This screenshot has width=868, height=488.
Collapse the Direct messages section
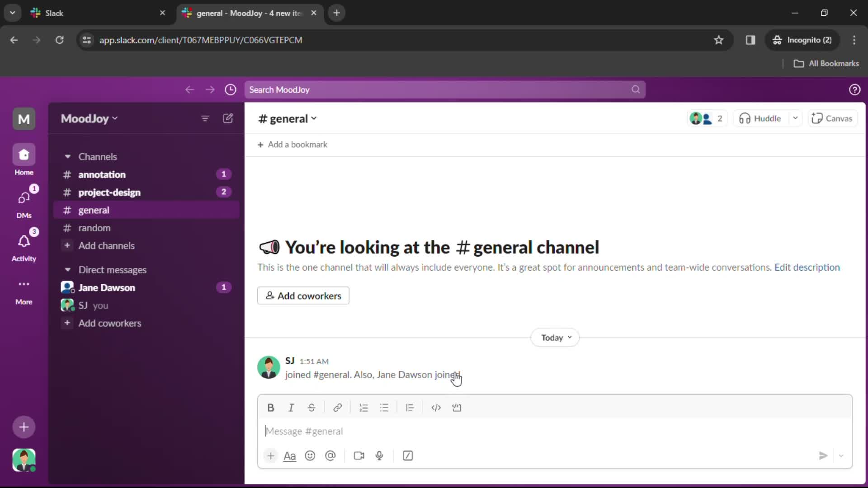pyautogui.click(x=67, y=270)
